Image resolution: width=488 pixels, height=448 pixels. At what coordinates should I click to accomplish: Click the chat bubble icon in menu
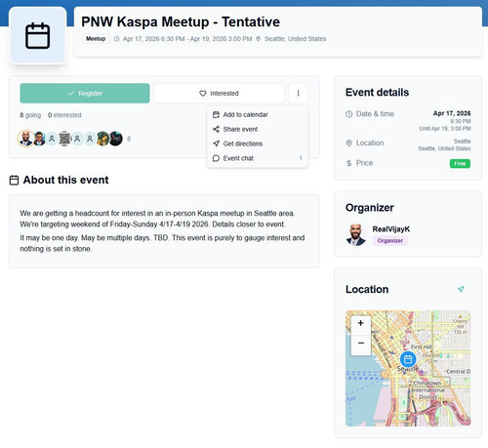coord(216,158)
